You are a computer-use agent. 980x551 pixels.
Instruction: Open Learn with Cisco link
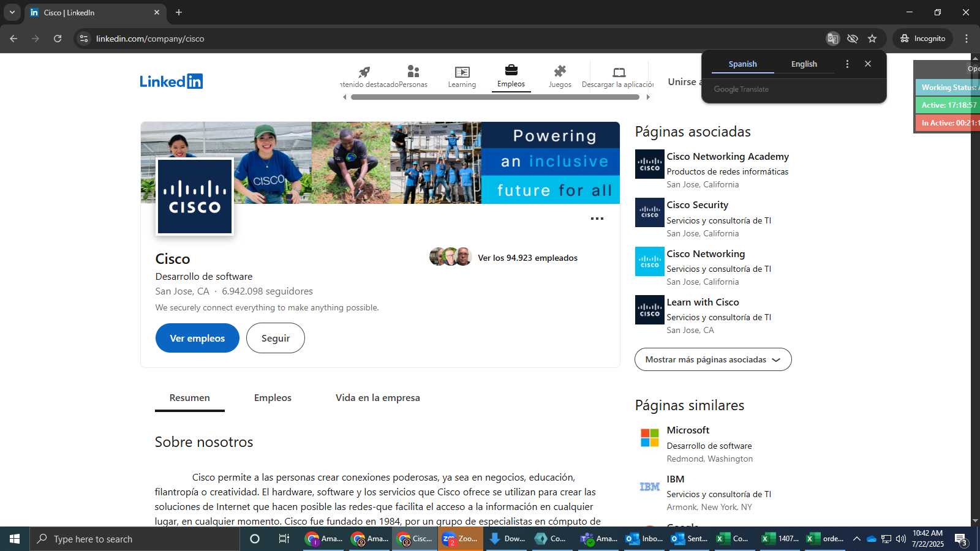(x=703, y=302)
